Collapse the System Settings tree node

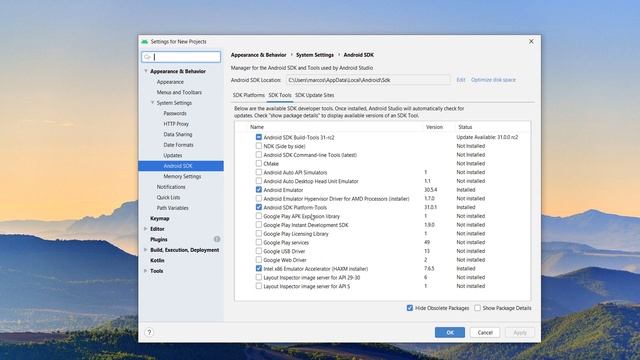click(x=153, y=103)
